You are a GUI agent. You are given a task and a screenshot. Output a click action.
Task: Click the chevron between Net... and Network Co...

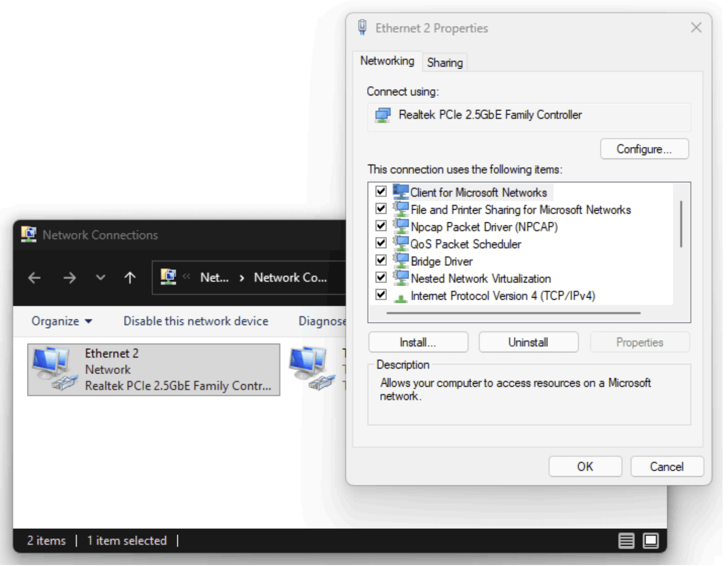pos(241,277)
